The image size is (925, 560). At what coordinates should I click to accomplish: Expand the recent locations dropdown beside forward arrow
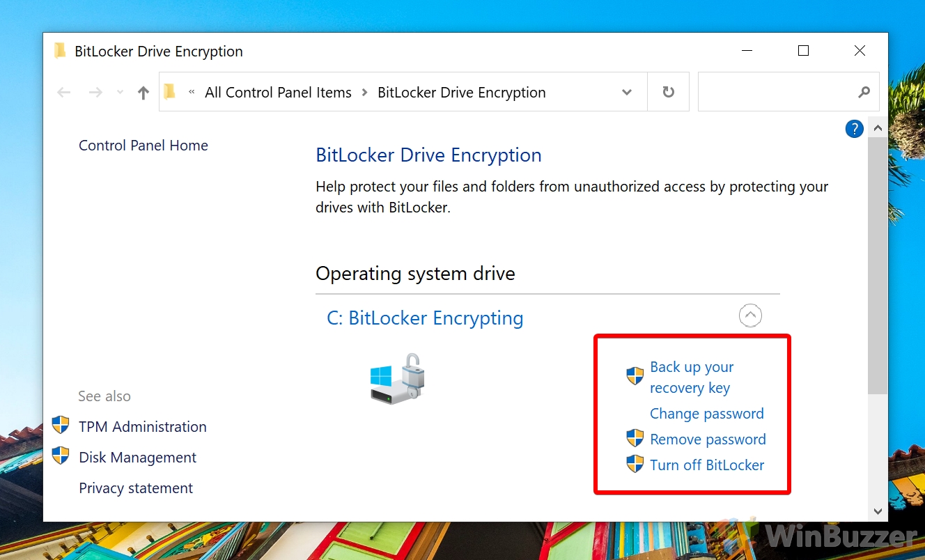118,92
